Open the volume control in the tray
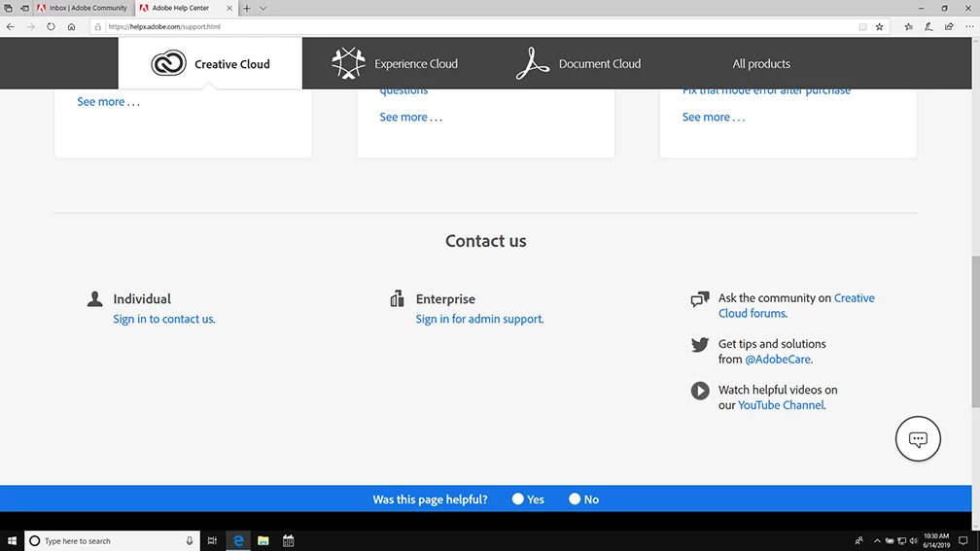This screenshot has height=551, width=980. pos(913,541)
